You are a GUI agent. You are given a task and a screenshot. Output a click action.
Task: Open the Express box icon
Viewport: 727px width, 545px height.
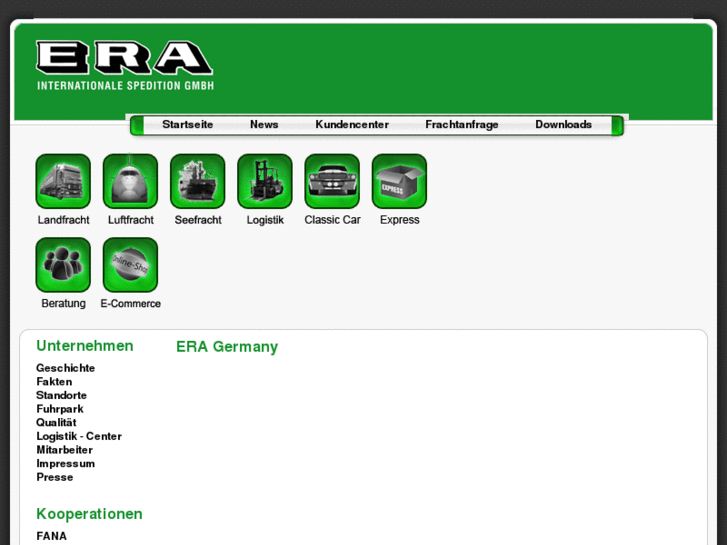click(x=399, y=181)
